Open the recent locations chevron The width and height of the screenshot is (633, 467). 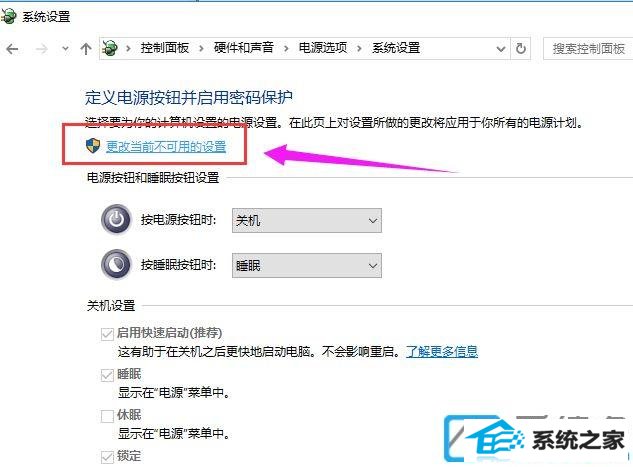coord(65,49)
